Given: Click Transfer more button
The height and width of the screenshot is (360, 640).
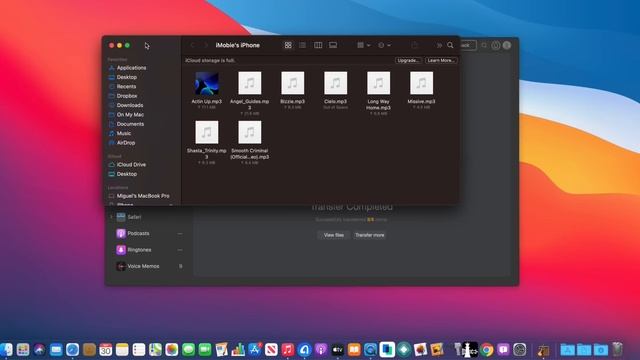Looking at the screenshot, I should [369, 235].
